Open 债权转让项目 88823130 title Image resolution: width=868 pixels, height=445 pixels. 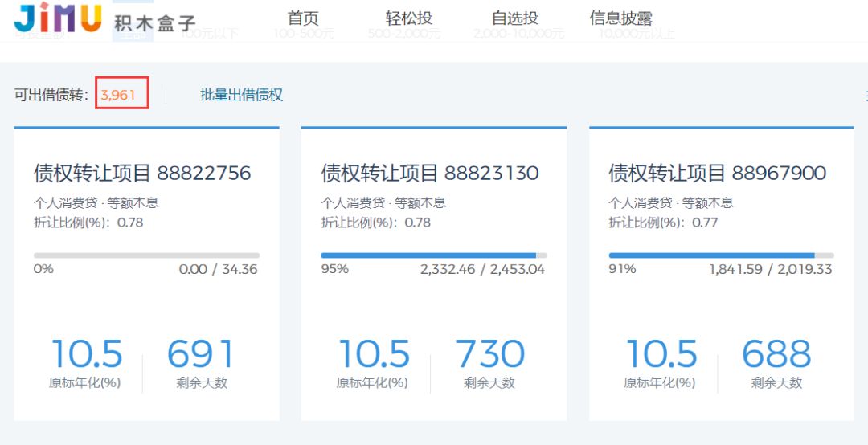[429, 173]
